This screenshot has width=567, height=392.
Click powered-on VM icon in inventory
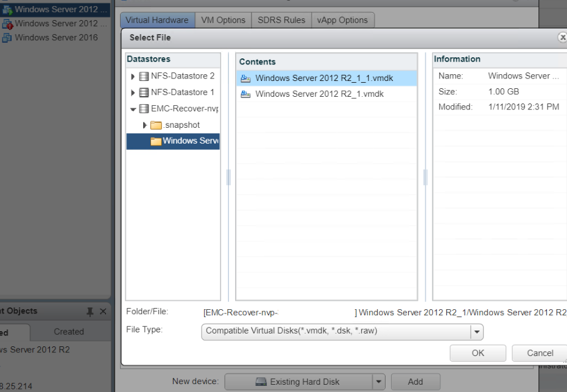(x=7, y=10)
